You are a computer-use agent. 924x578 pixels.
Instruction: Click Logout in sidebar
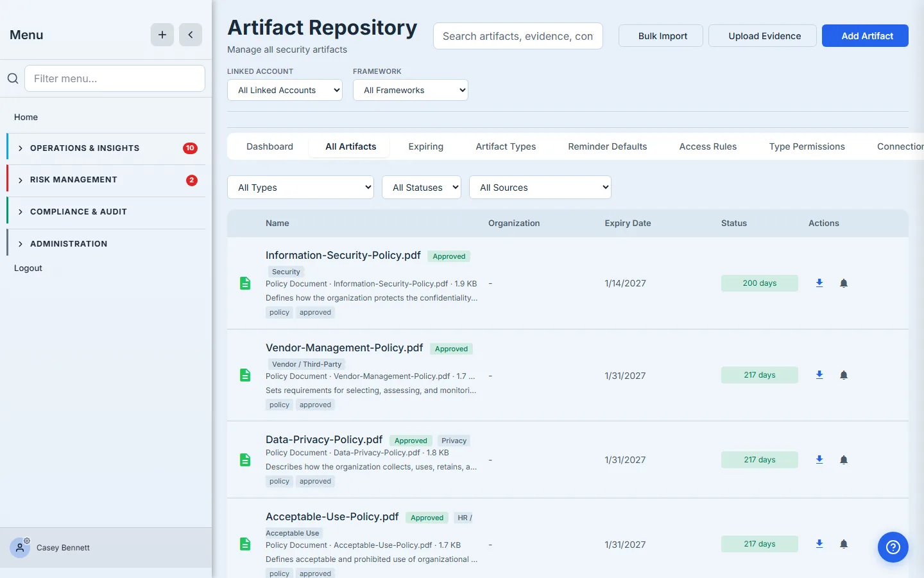[28, 268]
